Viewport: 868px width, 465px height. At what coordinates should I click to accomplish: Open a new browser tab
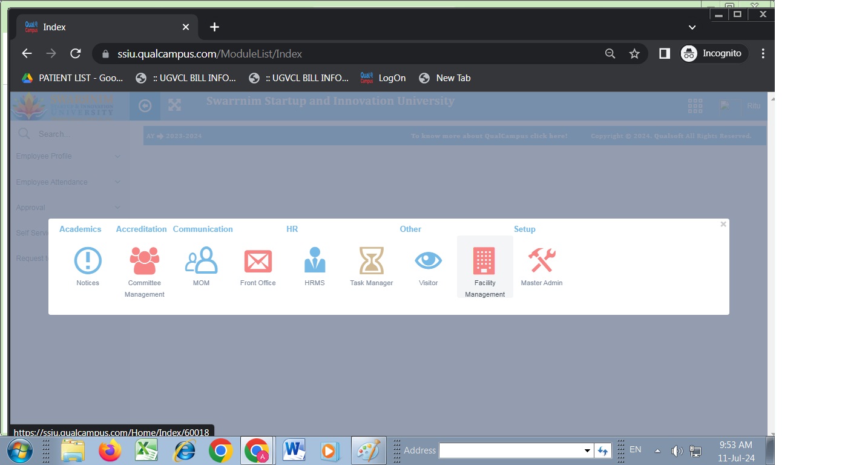[x=214, y=27]
